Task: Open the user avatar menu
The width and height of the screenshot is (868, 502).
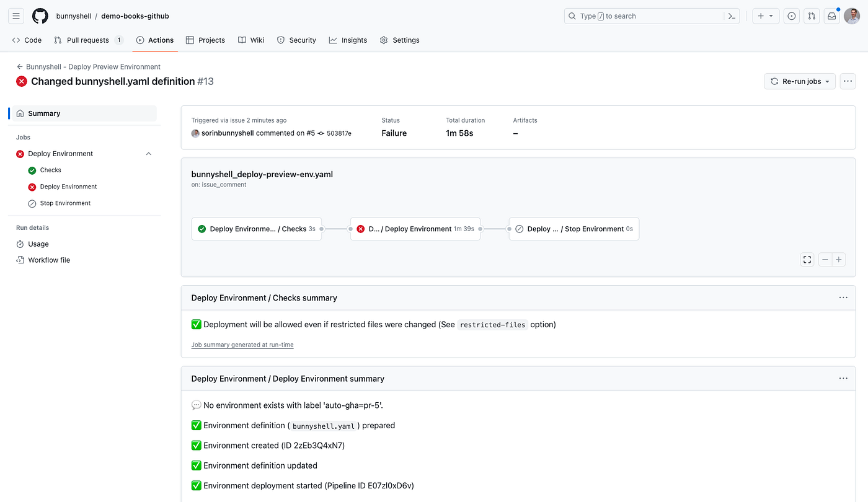Action: click(852, 16)
